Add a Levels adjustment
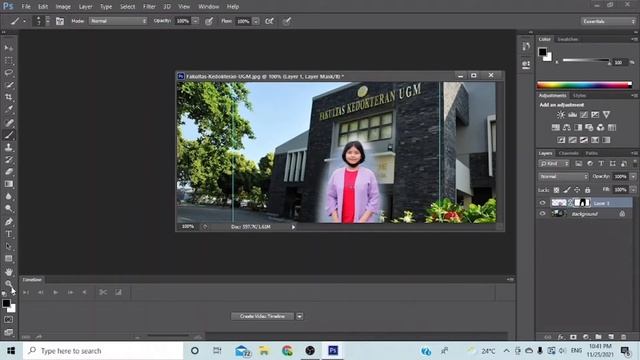 (x=573, y=115)
